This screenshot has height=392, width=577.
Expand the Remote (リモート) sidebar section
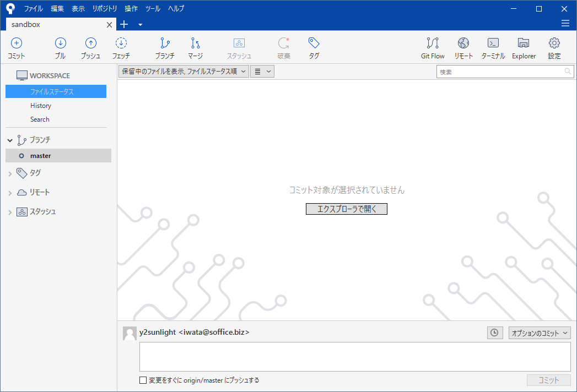pos(10,193)
